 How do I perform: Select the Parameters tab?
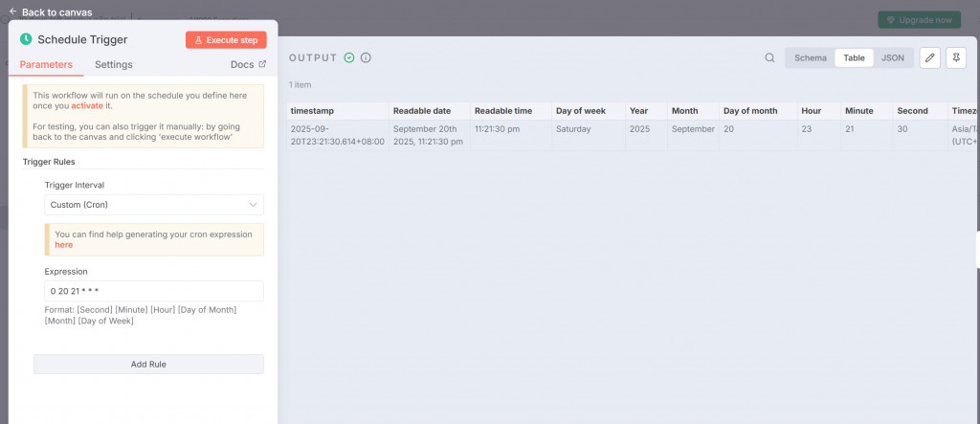[46, 64]
